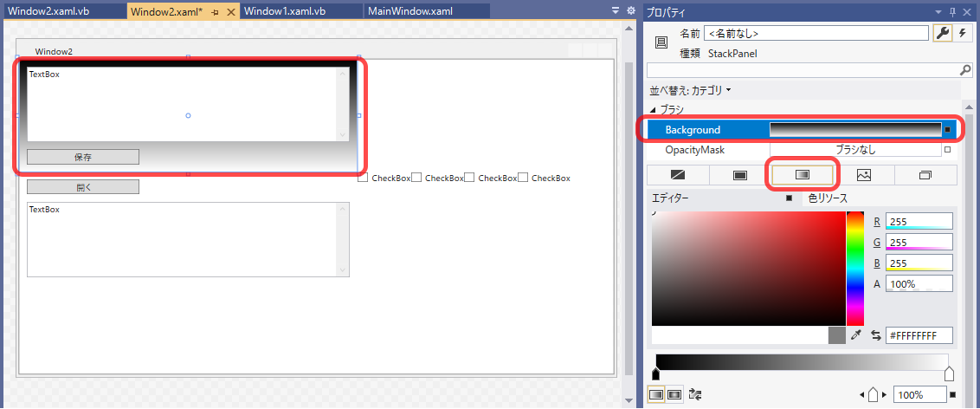Click the OpacityMask ブラシなし value

(855, 150)
